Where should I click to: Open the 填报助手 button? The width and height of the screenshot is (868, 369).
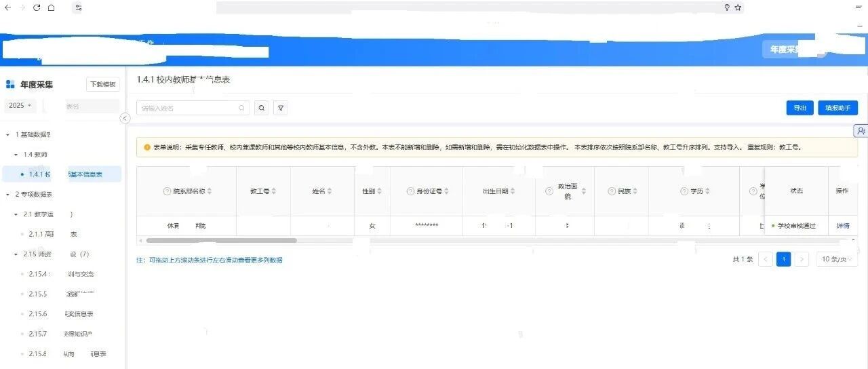[x=837, y=108]
